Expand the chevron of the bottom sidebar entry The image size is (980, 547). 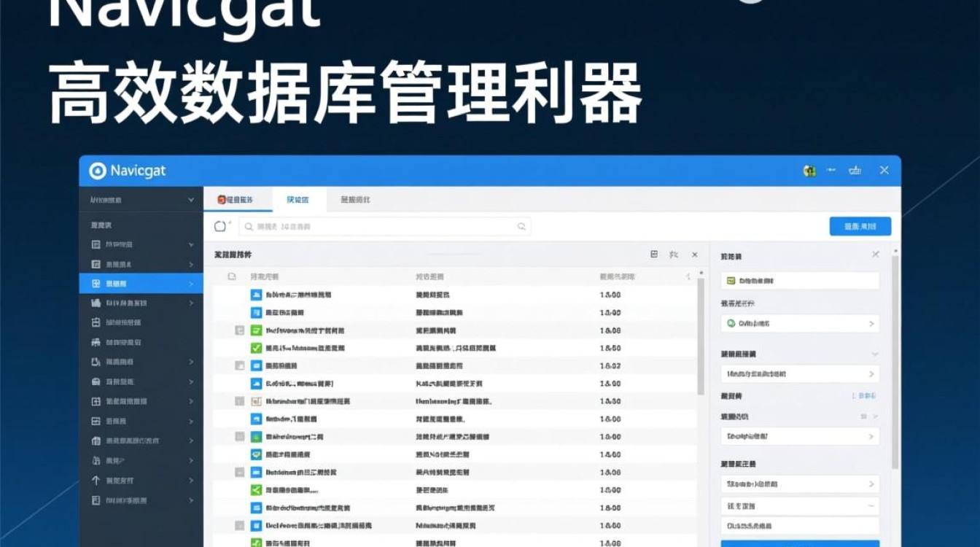pos(191,500)
